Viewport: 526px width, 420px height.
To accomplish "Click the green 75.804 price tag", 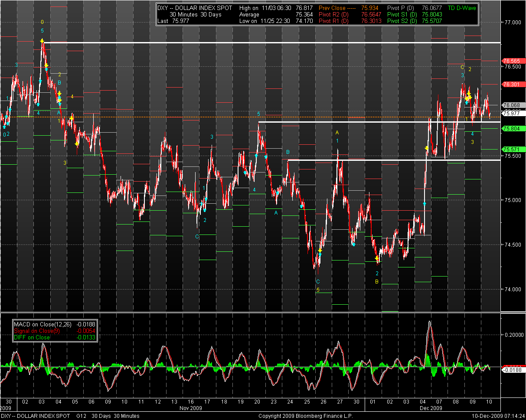I will pos(510,129).
